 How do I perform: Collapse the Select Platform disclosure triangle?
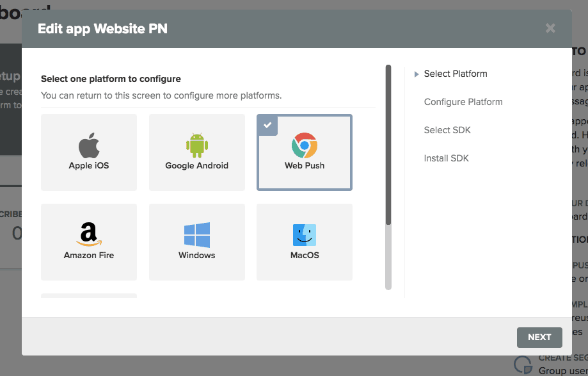click(x=417, y=74)
